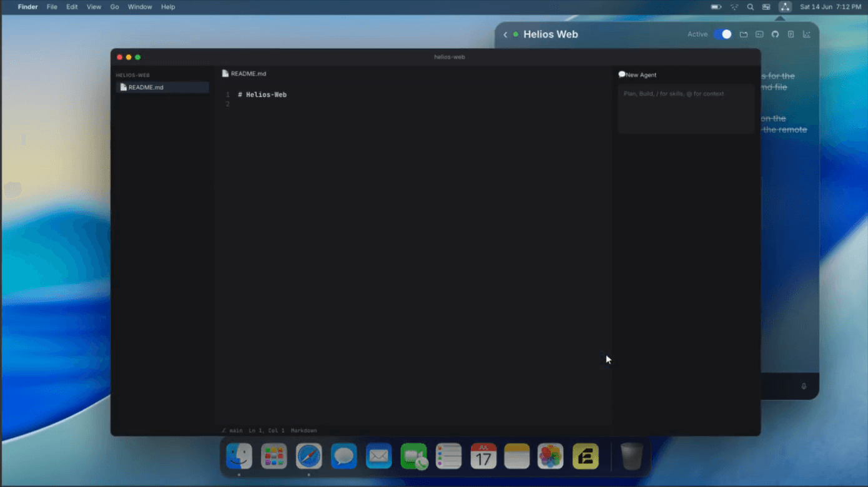868x487 pixels.
Task: Open the Edit menu
Action: (72, 7)
